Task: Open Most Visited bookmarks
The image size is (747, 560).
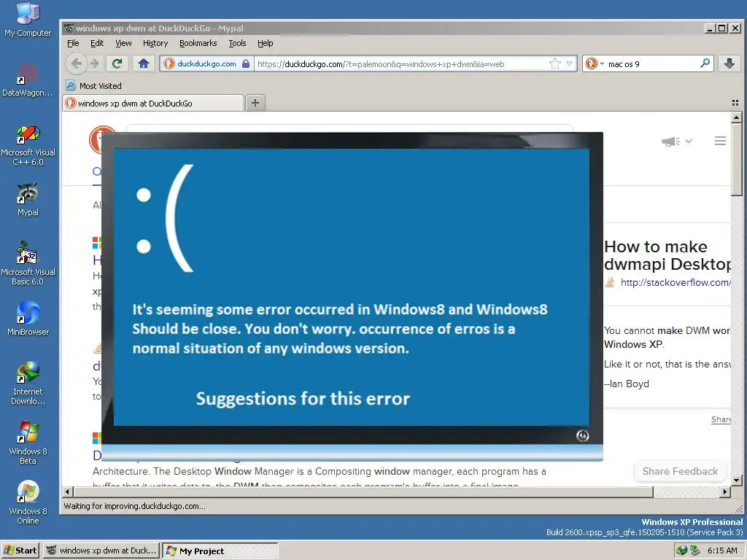Action: point(94,86)
